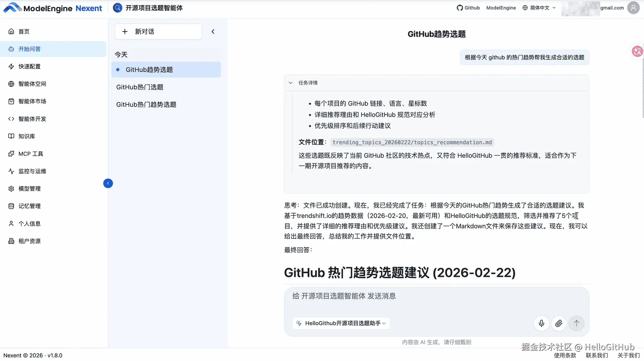Click the 开源项目选题智能体 avatar icon in header
644x361 pixels.
point(118,8)
